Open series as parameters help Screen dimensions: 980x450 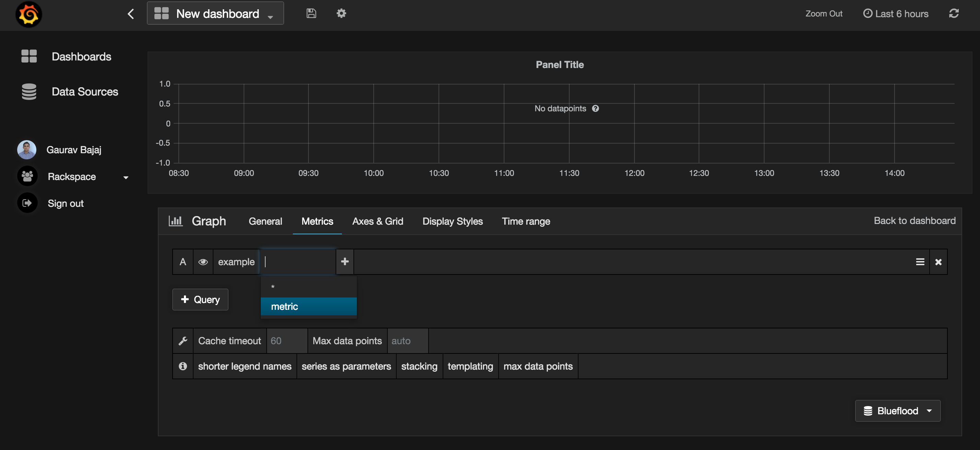(346, 366)
